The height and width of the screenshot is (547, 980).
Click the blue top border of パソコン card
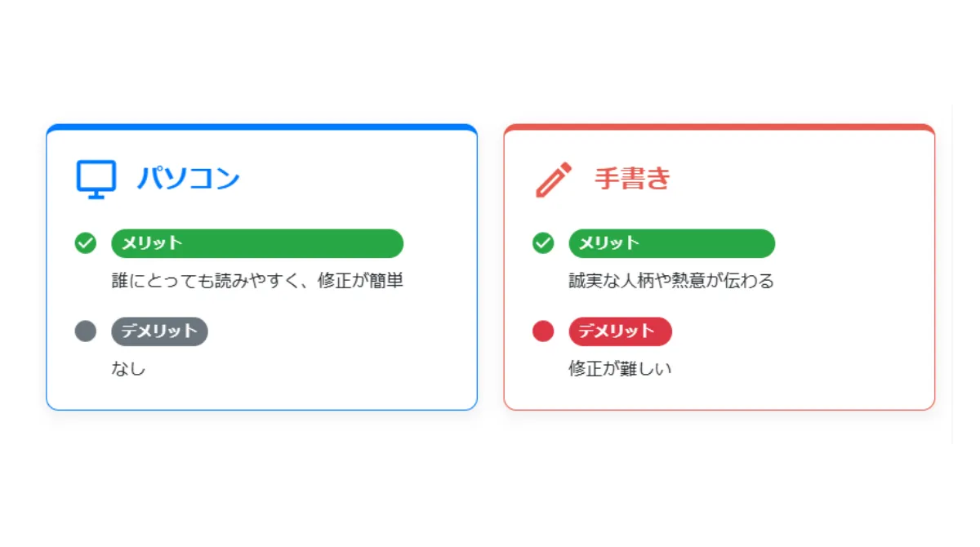tap(261, 127)
